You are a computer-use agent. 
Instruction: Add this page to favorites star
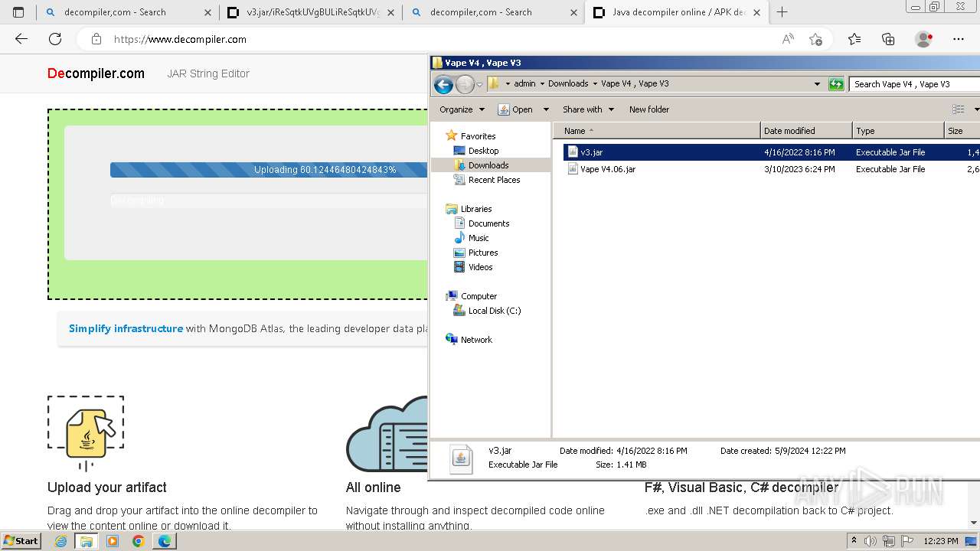(815, 39)
